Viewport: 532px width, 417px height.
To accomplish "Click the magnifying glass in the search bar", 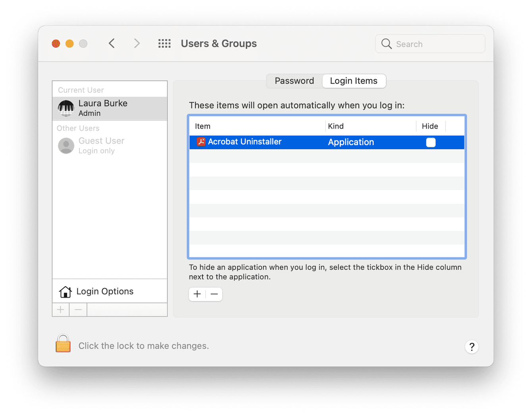I will pyautogui.click(x=386, y=44).
